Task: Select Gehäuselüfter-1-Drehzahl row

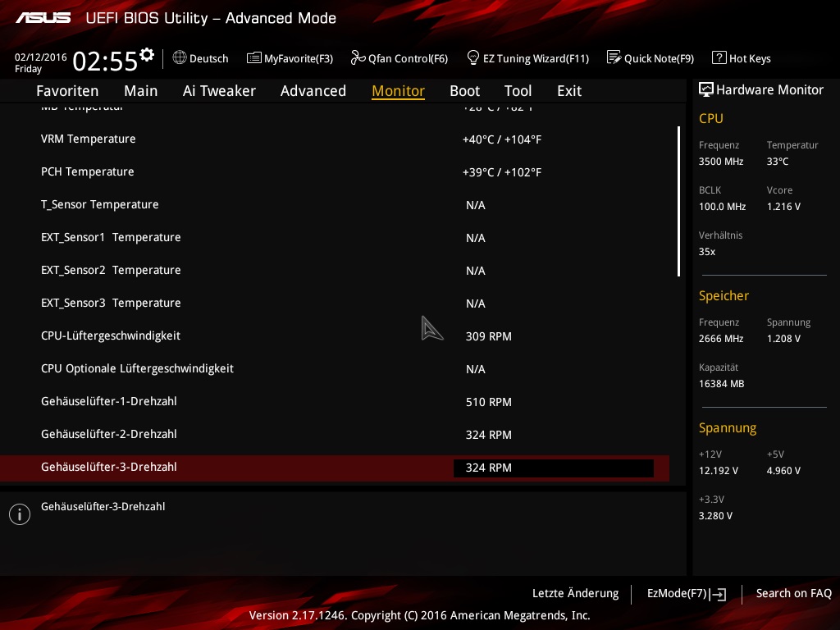Action: coord(335,402)
